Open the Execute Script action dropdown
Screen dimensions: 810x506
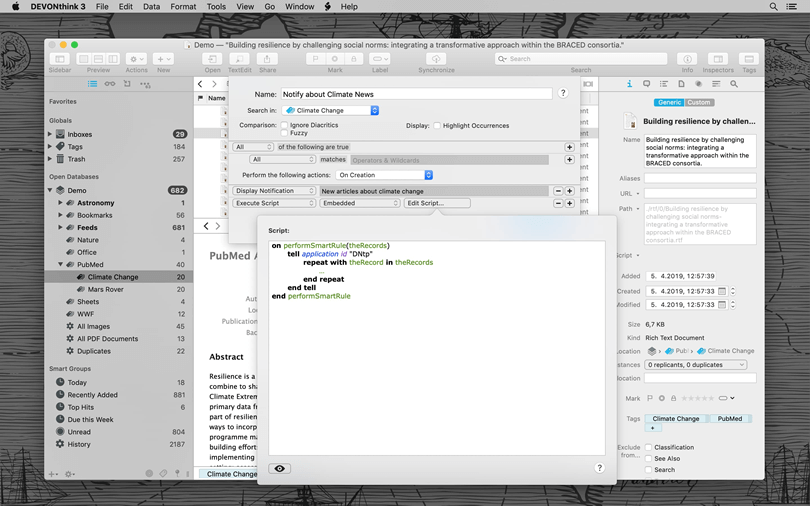(x=274, y=203)
